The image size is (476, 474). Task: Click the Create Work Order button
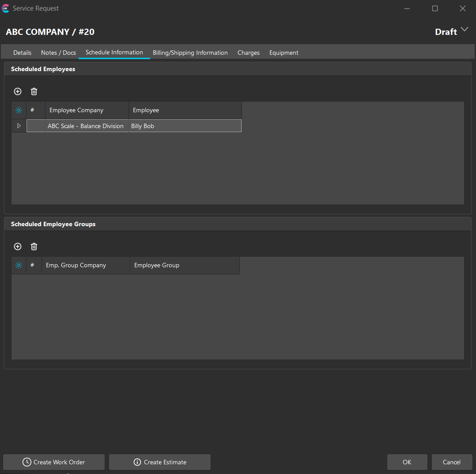coord(54,462)
